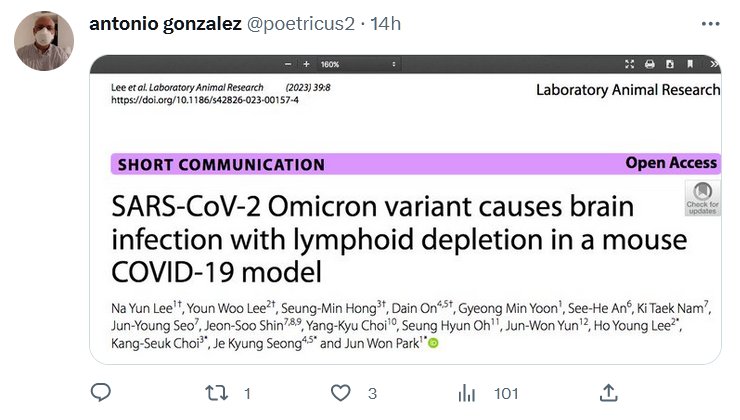
Task: Open the 160% zoom level dropdown
Action: [333, 64]
